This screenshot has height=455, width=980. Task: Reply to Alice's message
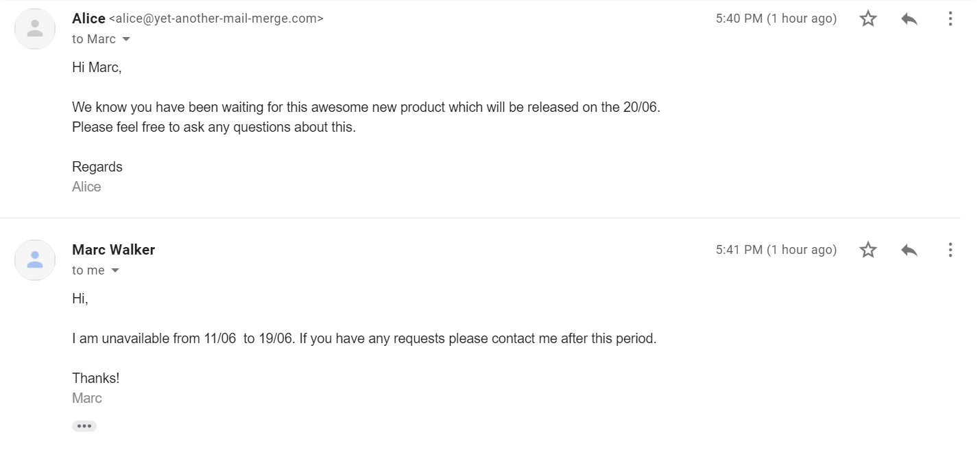(909, 19)
